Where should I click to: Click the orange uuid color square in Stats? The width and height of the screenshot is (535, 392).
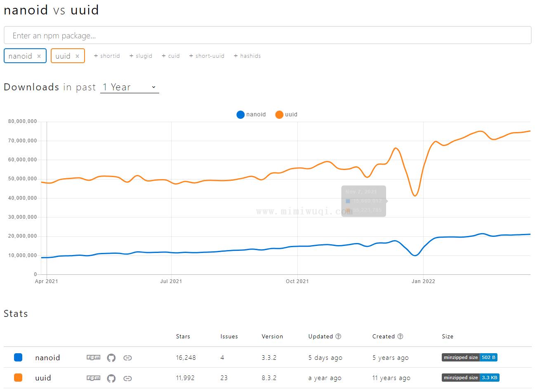click(18, 378)
